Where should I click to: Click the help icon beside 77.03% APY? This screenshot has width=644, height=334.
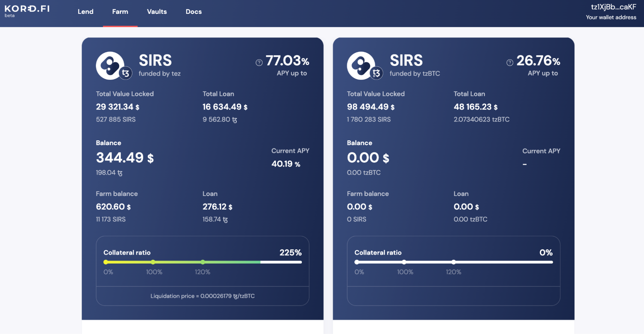[x=259, y=62]
